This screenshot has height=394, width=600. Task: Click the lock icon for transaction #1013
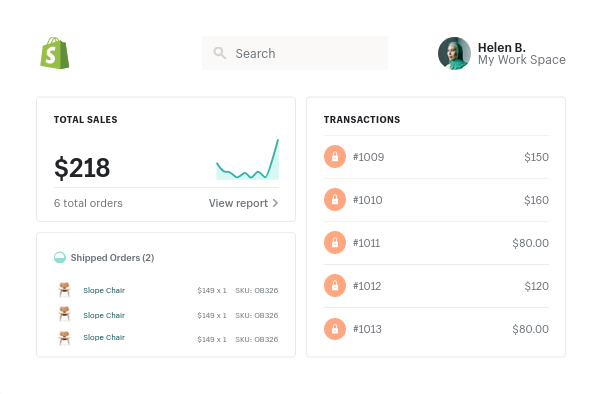[335, 329]
